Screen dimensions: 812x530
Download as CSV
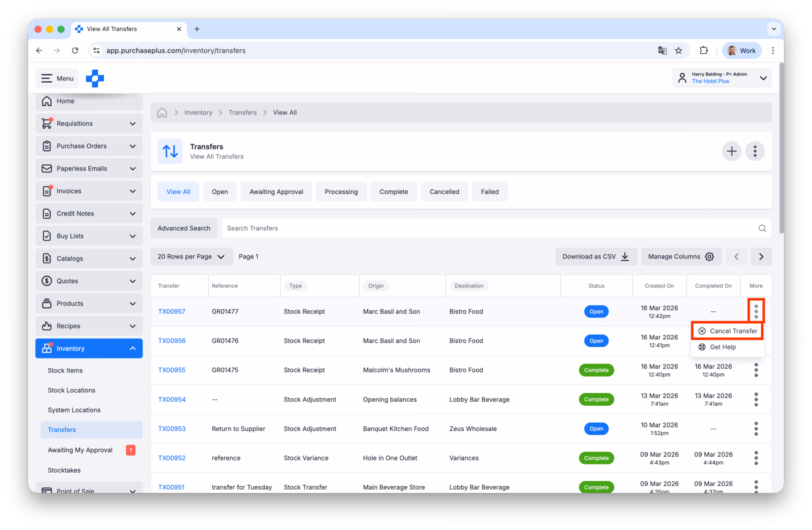[x=596, y=256]
